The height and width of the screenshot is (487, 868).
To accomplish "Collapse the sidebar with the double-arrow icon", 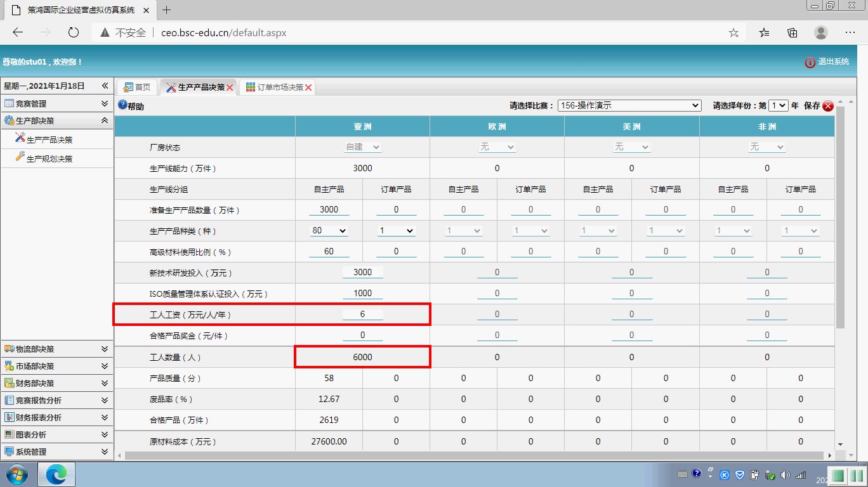I will coord(105,86).
